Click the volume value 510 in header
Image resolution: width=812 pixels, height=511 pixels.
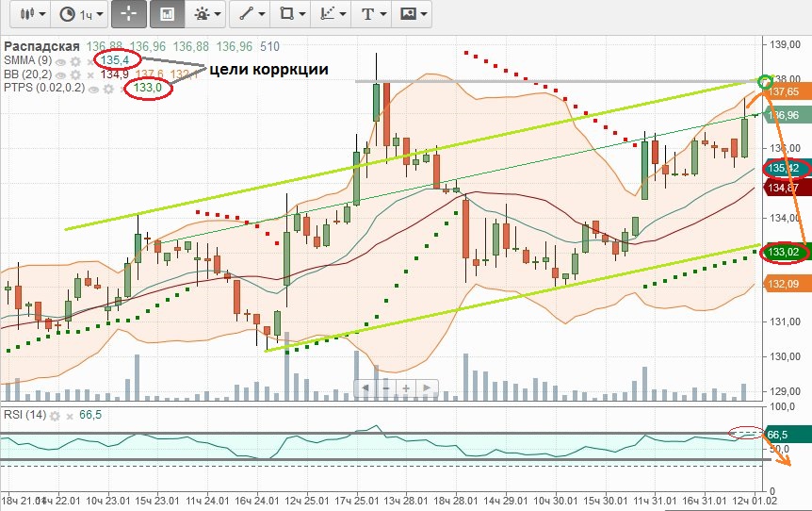[x=269, y=46]
